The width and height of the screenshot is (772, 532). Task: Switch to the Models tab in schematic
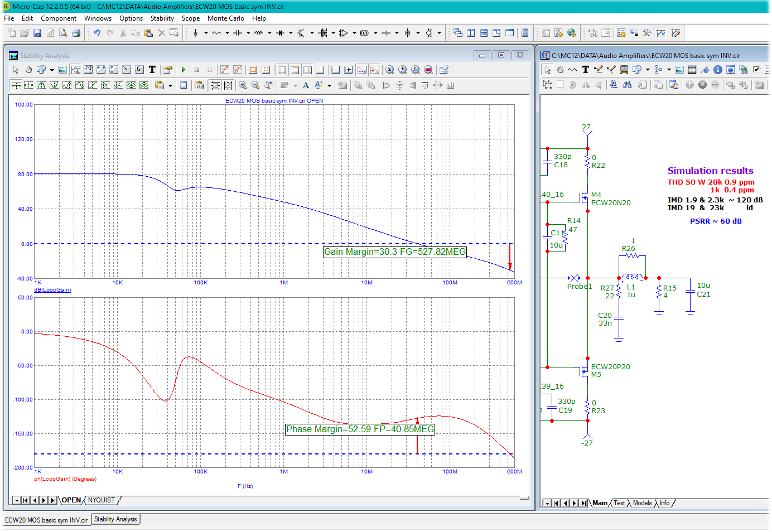[642, 503]
